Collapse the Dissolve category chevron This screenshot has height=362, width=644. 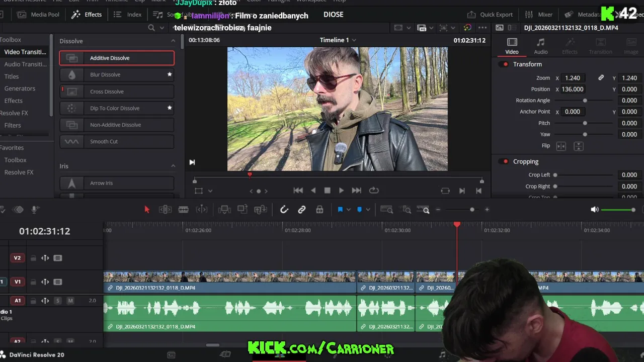point(173,41)
